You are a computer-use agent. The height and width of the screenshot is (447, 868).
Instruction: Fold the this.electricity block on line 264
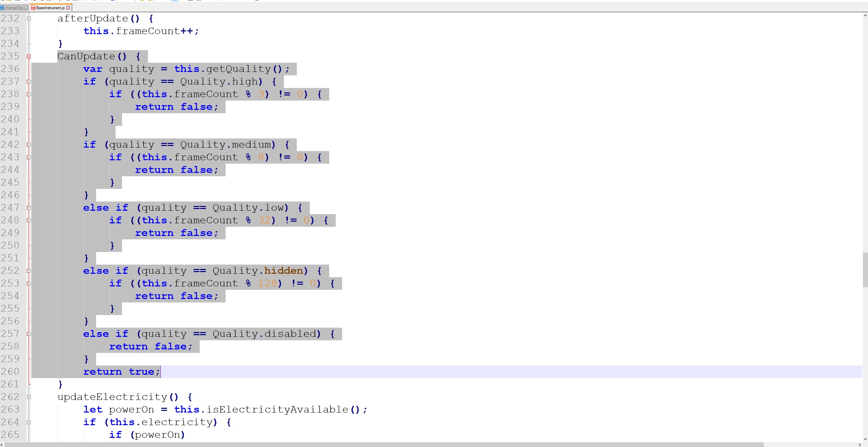pyautogui.click(x=29, y=422)
